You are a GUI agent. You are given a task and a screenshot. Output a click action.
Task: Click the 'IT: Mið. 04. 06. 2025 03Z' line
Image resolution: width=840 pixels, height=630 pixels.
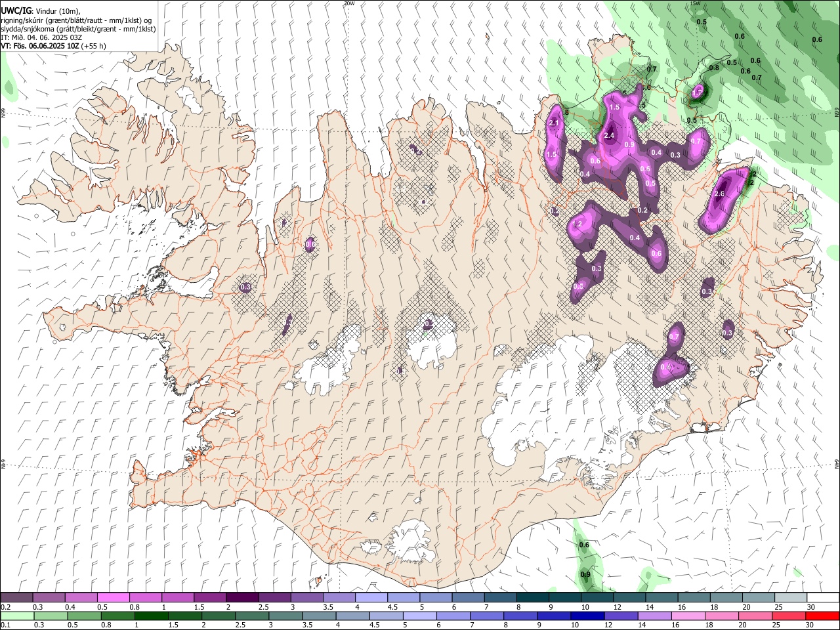coord(41,37)
